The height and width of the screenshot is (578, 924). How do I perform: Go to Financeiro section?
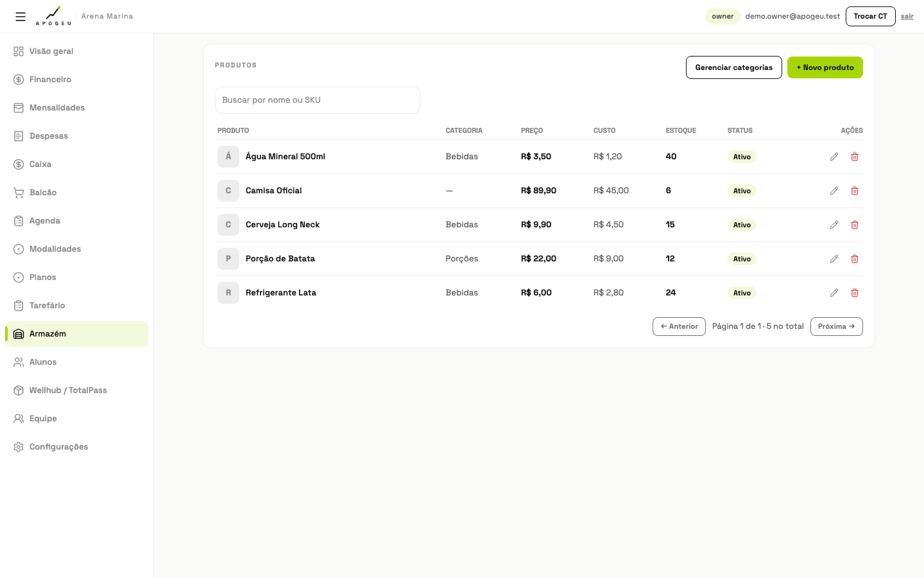tap(76, 80)
